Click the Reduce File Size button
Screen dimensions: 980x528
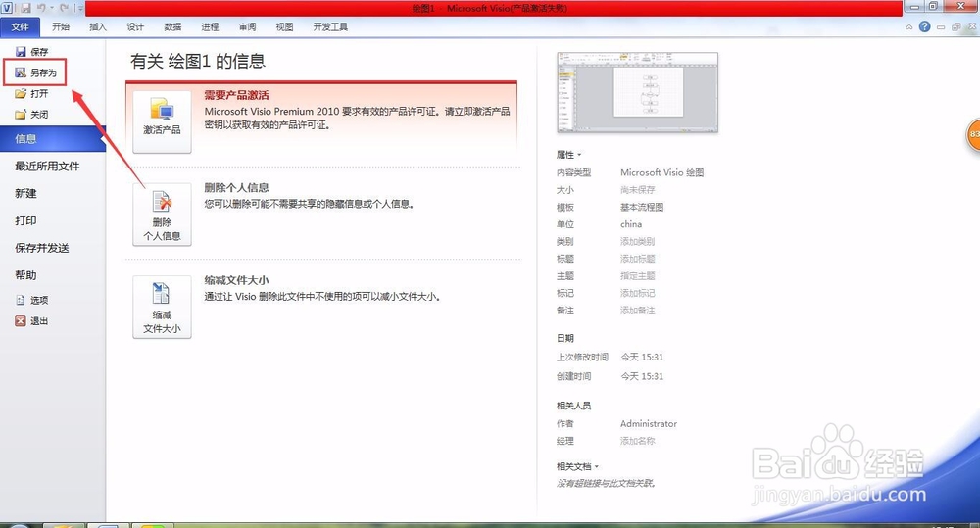162,307
